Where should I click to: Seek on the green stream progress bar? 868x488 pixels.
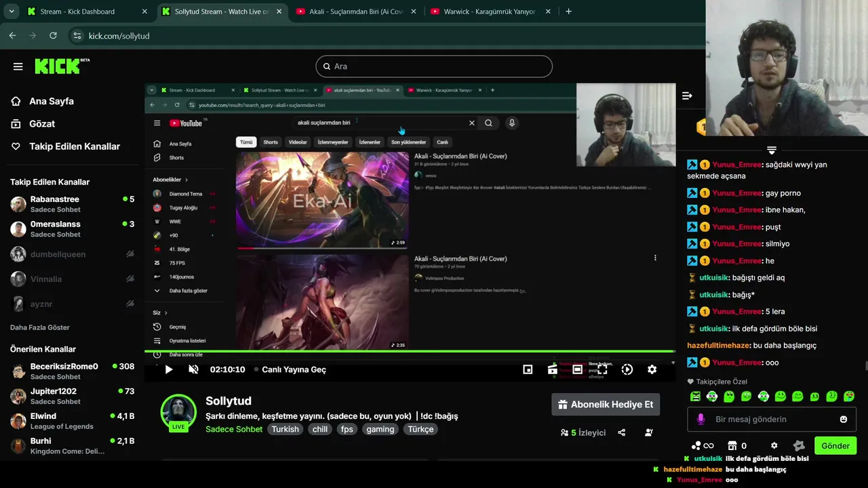tap(409, 351)
